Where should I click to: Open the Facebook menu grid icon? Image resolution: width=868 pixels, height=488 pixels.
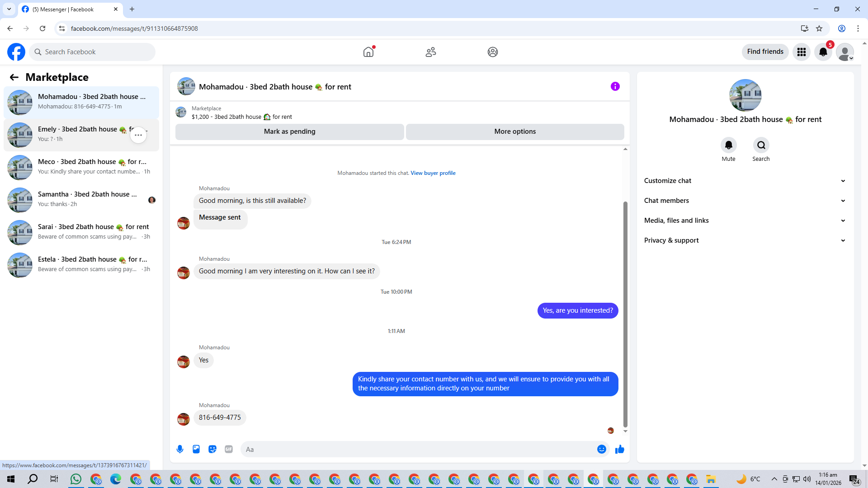tap(801, 52)
